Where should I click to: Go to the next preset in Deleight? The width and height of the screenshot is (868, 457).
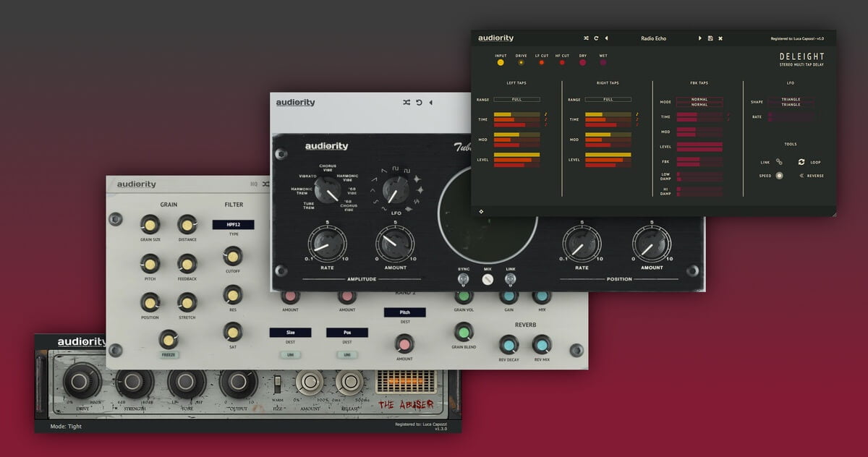pyautogui.click(x=699, y=38)
